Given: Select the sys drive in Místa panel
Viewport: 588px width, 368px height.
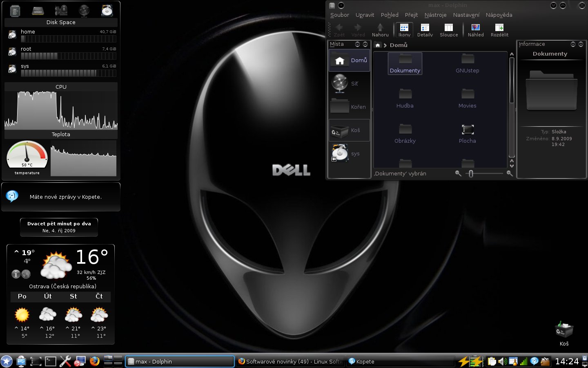Looking at the screenshot, I should pos(349,154).
